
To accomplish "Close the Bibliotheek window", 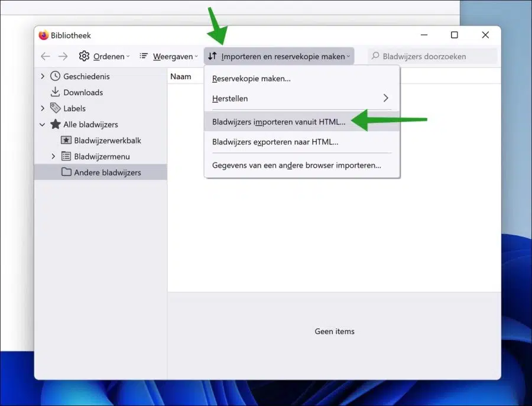I will click(485, 35).
